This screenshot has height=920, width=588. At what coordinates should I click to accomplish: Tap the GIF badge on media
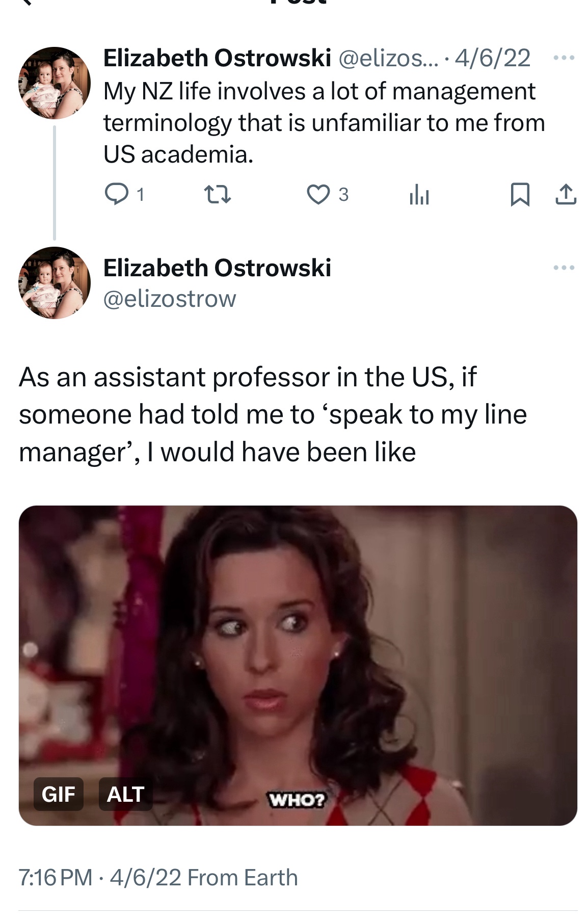click(x=59, y=794)
